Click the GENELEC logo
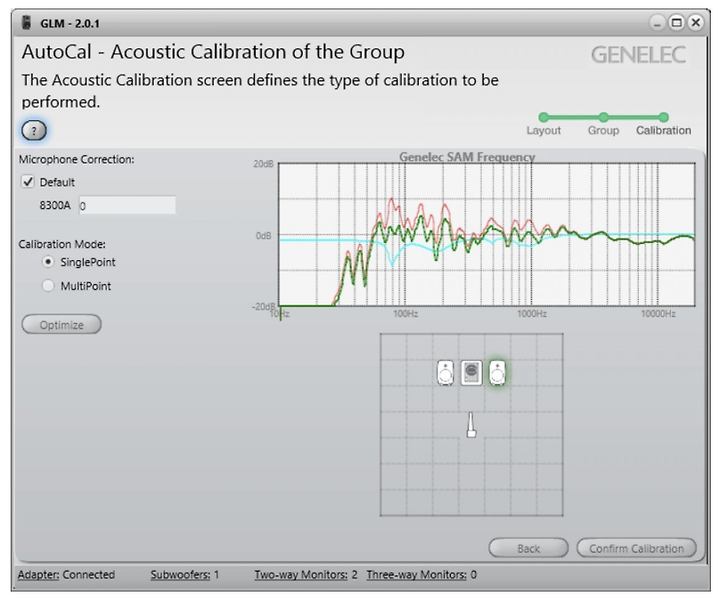Image resolution: width=720 pixels, height=600 pixels. 638,55
